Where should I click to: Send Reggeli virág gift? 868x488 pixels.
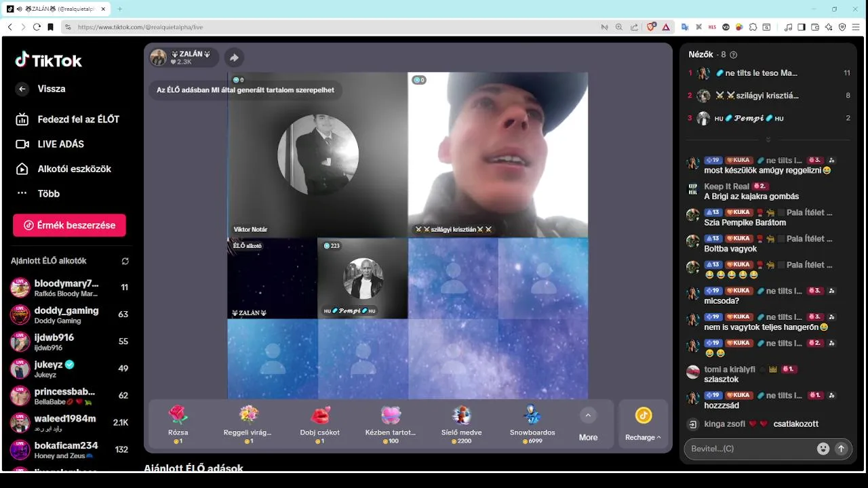[248, 424]
